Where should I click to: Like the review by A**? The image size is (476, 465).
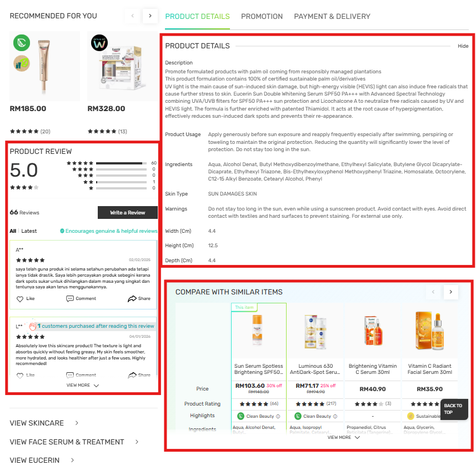tap(26, 298)
